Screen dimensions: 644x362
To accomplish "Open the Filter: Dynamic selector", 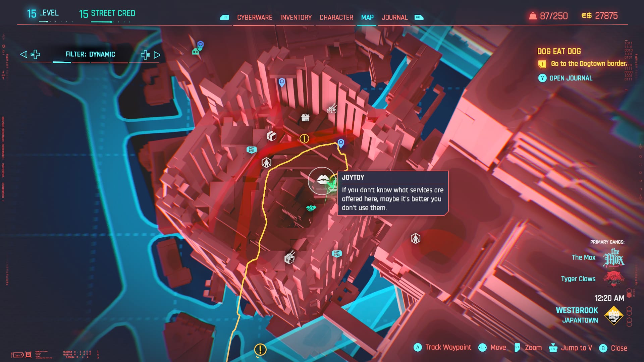I will coord(91,54).
